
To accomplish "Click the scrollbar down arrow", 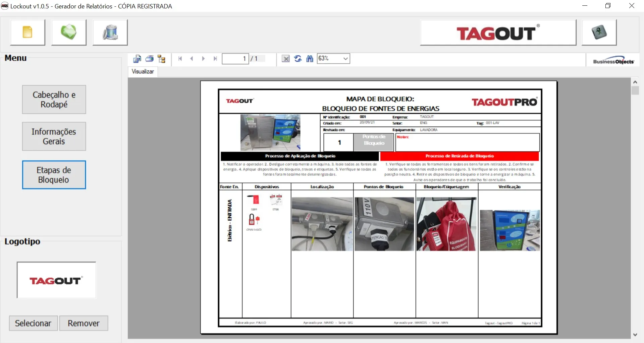I will [635, 335].
